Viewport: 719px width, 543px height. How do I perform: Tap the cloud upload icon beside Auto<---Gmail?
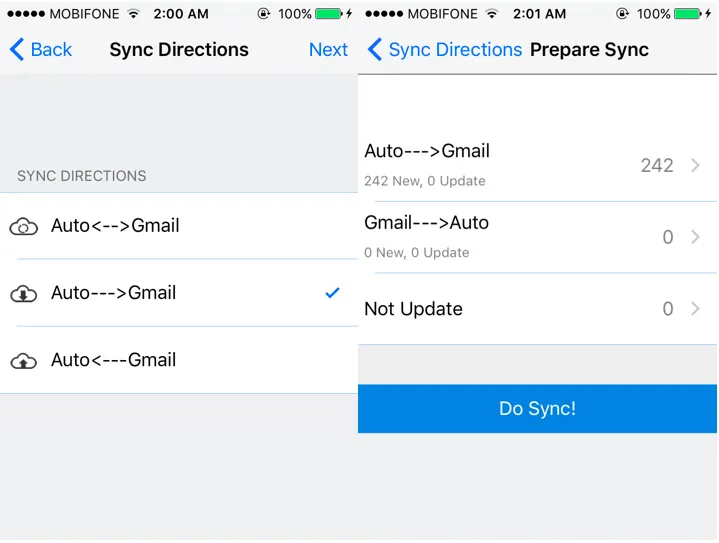[23, 361]
